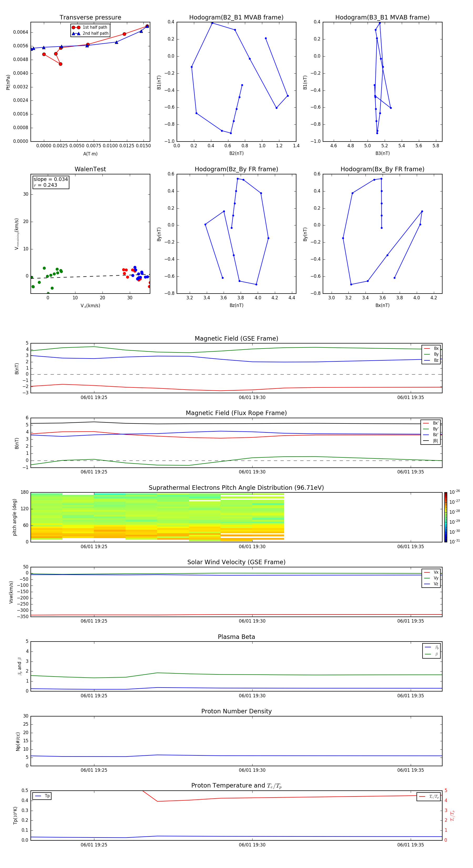Screen dimensions: 473x868
Task: Click the 'WalenTest' plot title
Action: pos(90,169)
